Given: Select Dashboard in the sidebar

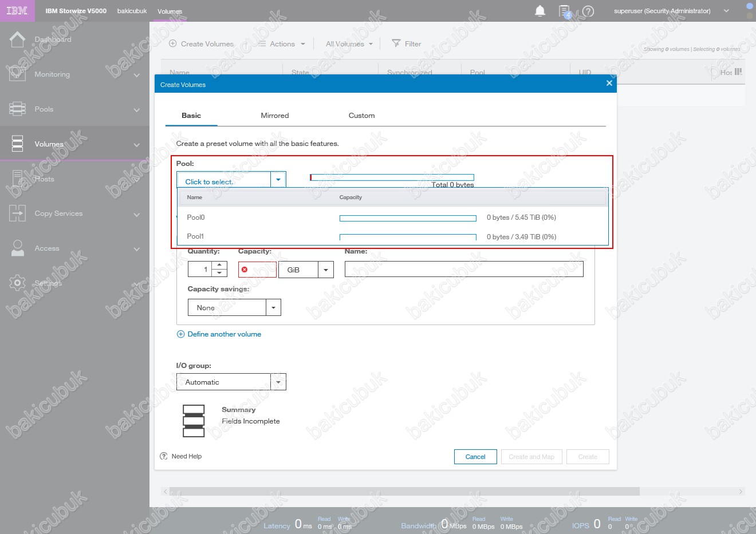Looking at the screenshot, I should click(53, 39).
